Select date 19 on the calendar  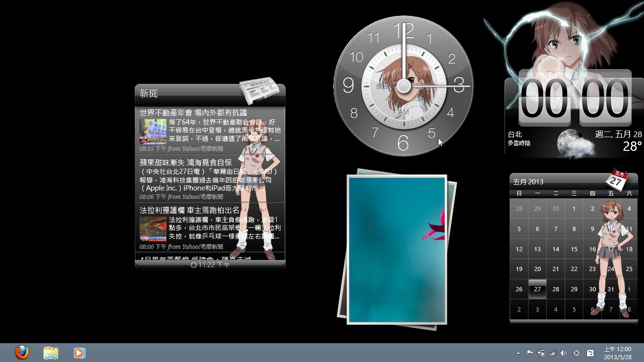tap(519, 269)
